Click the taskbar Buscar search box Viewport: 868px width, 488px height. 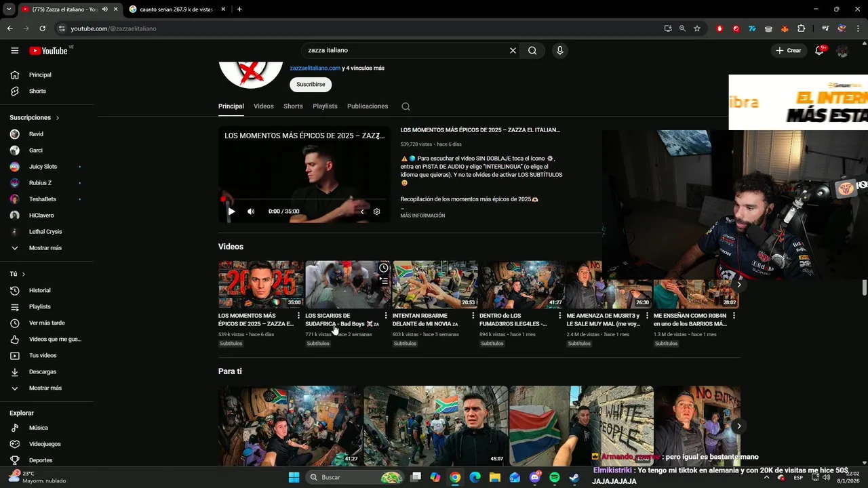tap(355, 477)
